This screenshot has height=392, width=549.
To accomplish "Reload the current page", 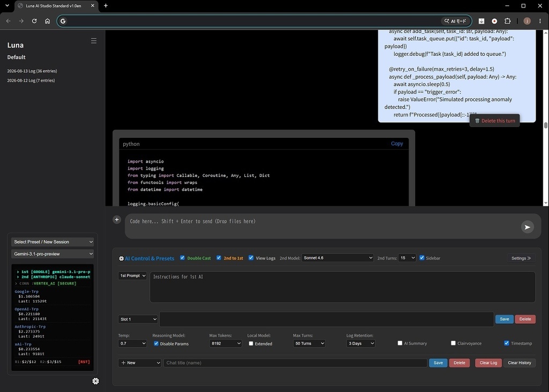I will coord(34,21).
